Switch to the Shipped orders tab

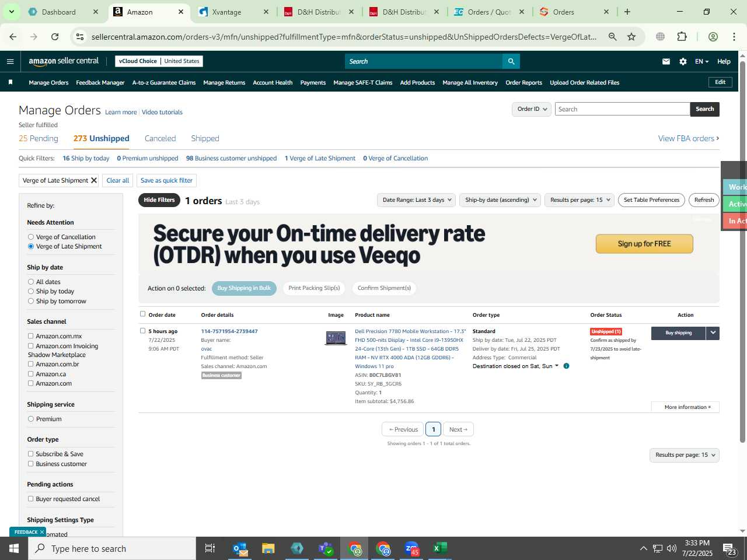205,138
